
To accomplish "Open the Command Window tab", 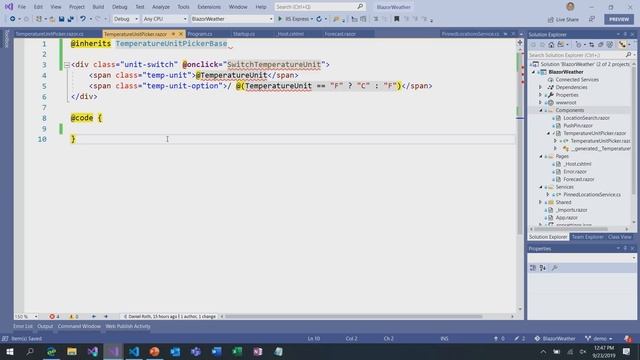I will point(79,326).
